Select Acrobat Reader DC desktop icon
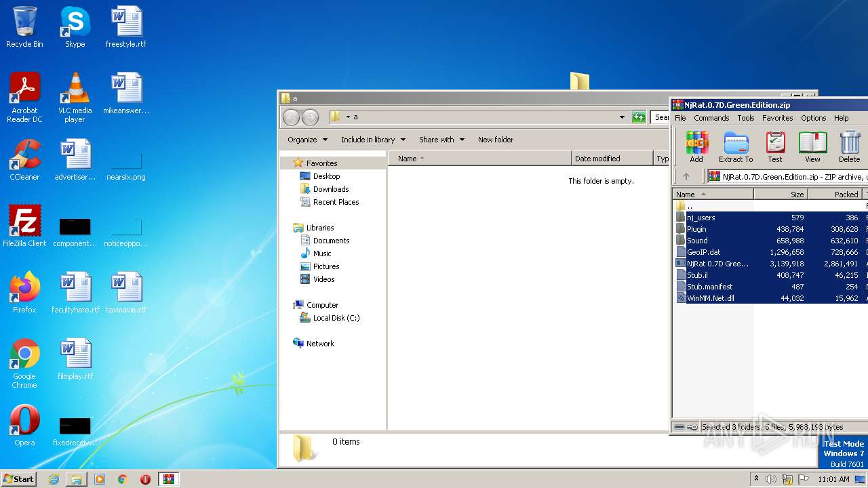Viewport: 868px width, 488px height. pyautogui.click(x=24, y=98)
